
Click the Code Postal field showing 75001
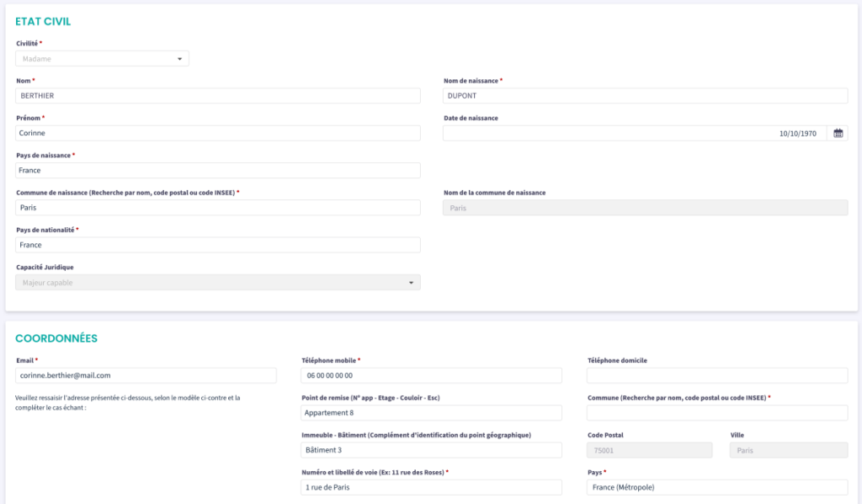click(x=649, y=450)
